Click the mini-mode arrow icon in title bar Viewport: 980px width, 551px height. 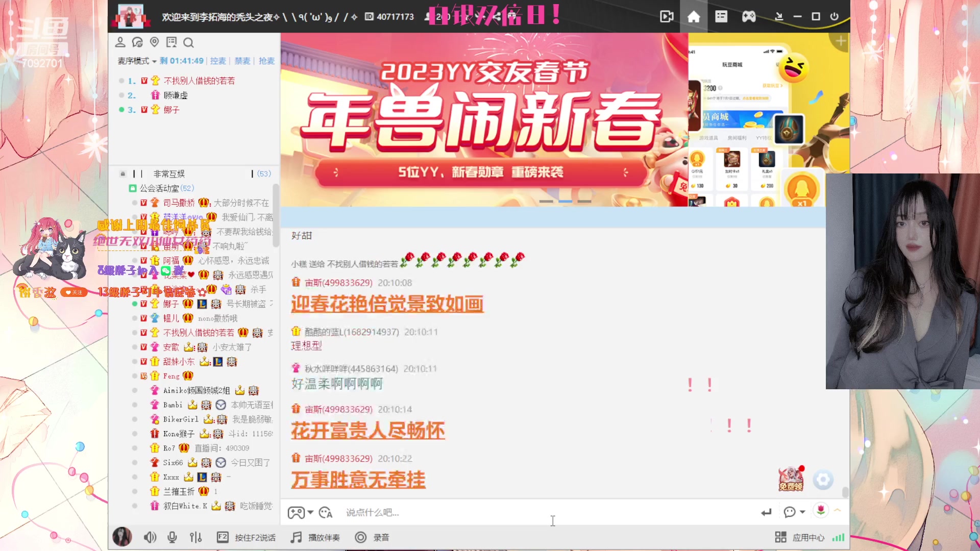779,17
